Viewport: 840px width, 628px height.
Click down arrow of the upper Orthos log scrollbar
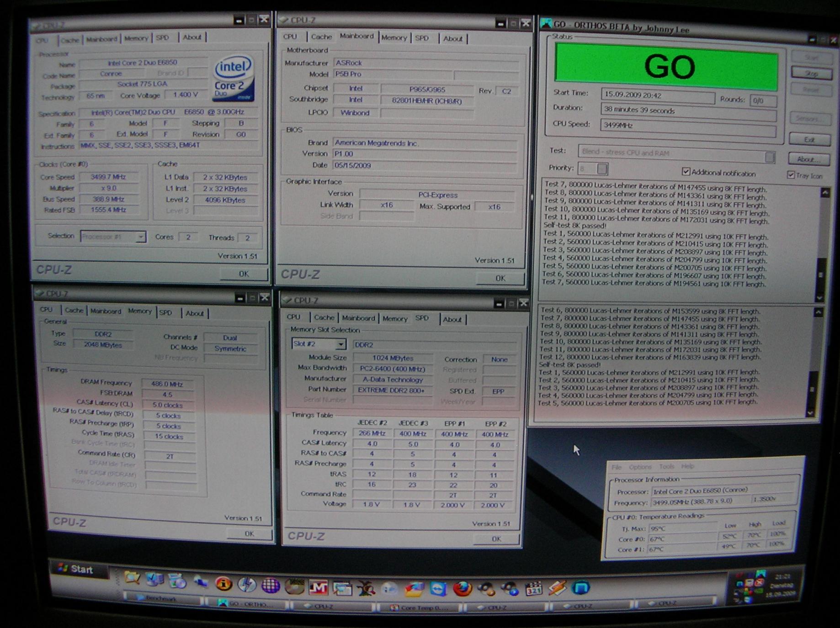tap(820, 297)
